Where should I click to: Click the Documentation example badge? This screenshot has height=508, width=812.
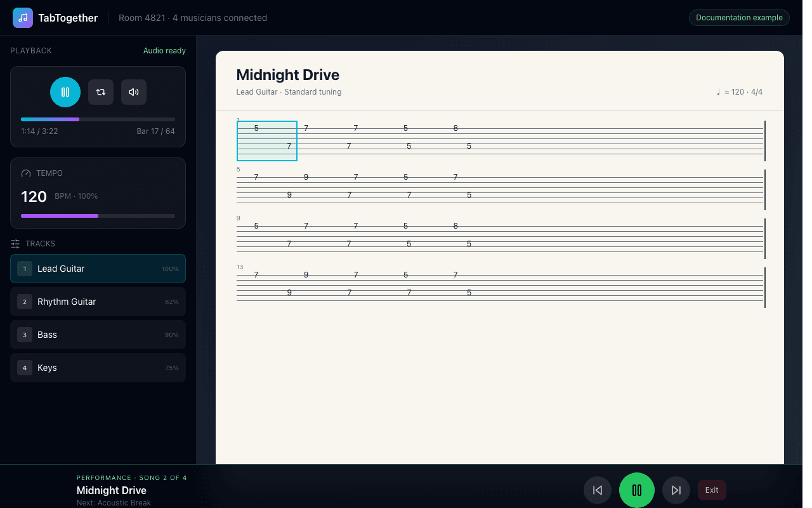pyautogui.click(x=739, y=18)
